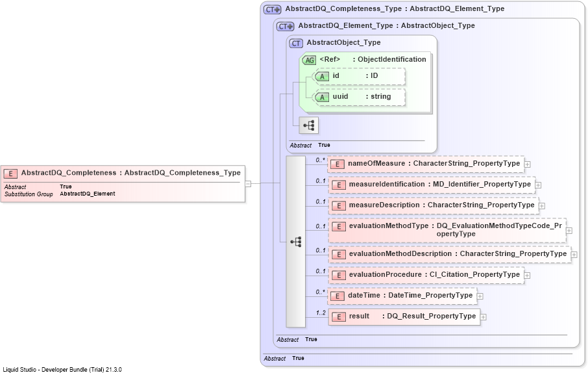This screenshot has height=373, width=588.
Task: Expand evaluationMethodDescription element
Action: pyautogui.click(x=574, y=255)
